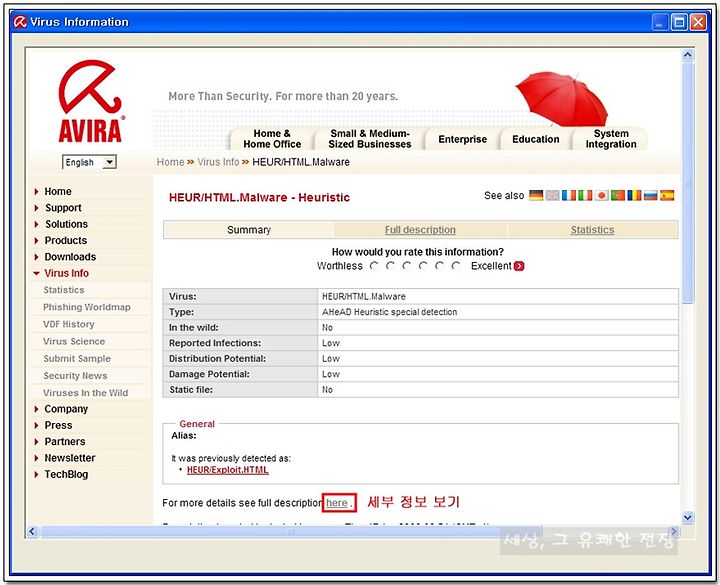Click the vertical scrollbar thumb

click(x=687, y=183)
